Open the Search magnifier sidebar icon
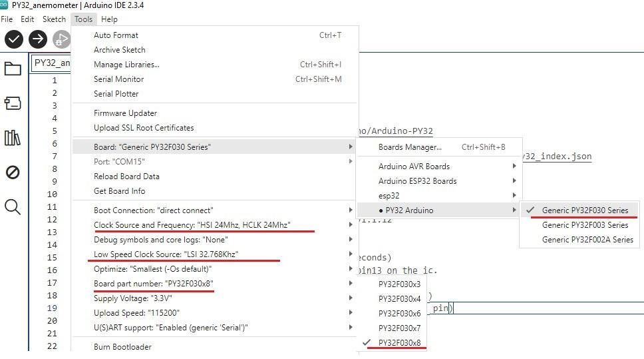Image resolution: width=644 pixels, height=359 pixels. 13,207
